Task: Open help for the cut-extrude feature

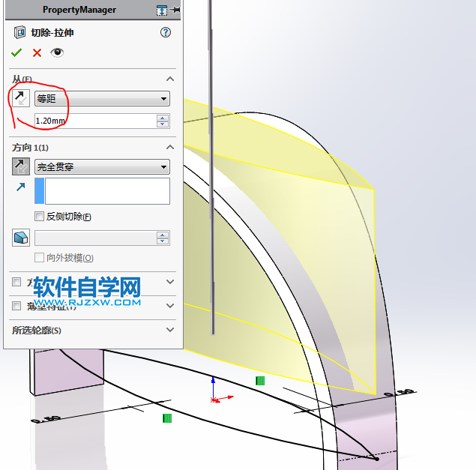Action: point(166,32)
